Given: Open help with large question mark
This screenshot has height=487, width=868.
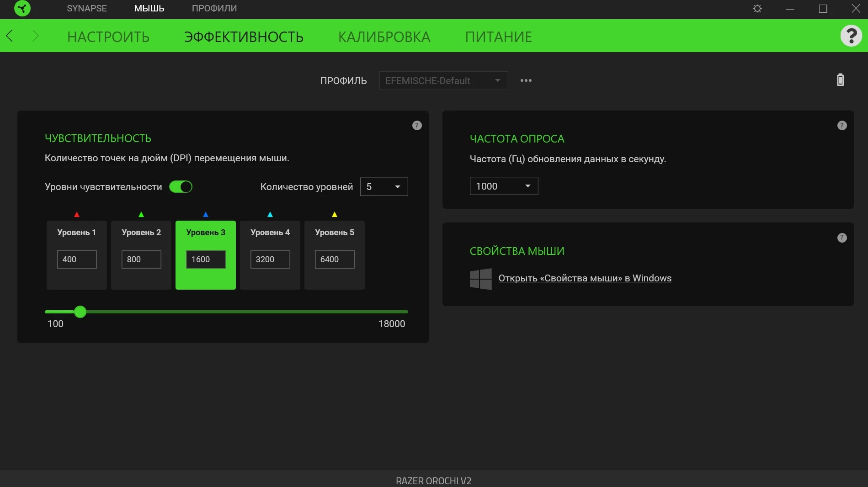Looking at the screenshot, I should point(851,36).
